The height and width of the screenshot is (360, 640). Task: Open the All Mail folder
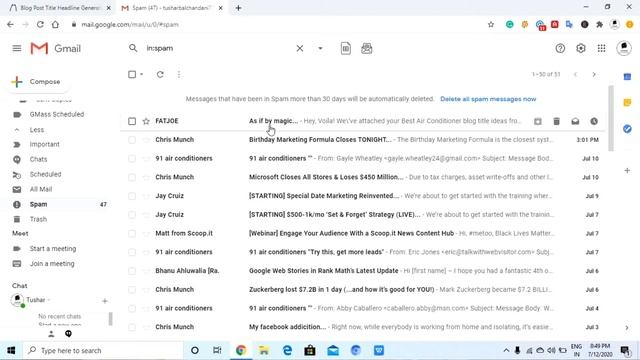(x=41, y=189)
